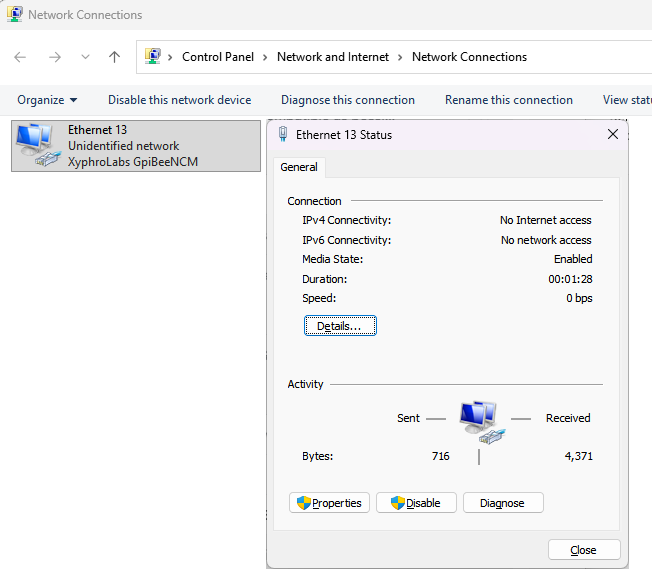The width and height of the screenshot is (652, 579).
Task: Select Network Connections breadcrumb
Action: [469, 57]
